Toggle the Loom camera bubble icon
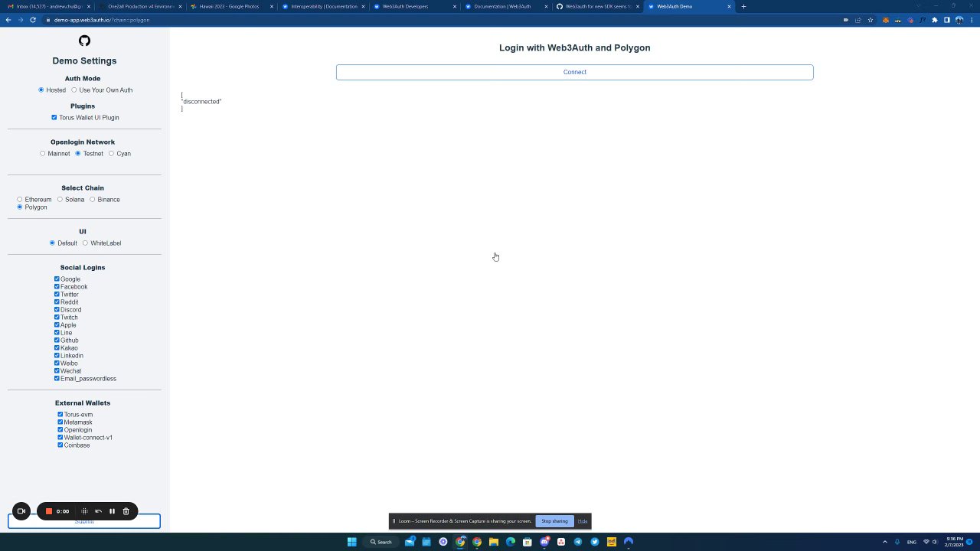980x551 pixels. coord(21,511)
